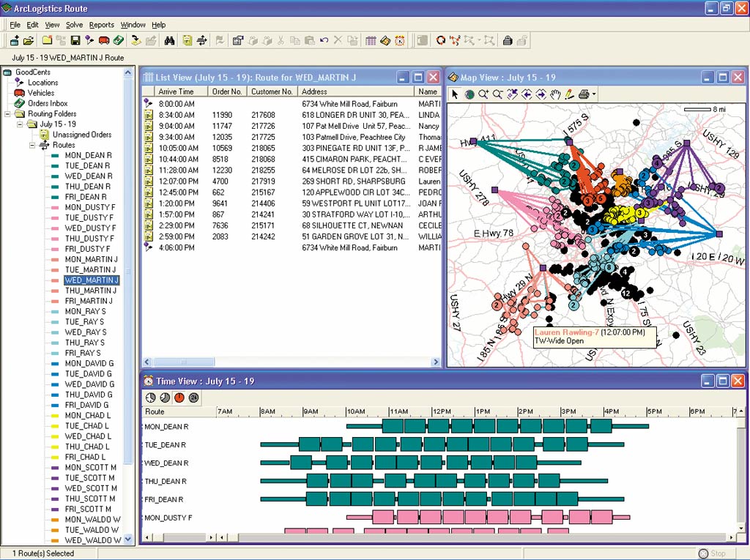Select the MON_WALDO W route
Image resolution: width=750 pixels, height=560 pixels.
click(x=93, y=519)
